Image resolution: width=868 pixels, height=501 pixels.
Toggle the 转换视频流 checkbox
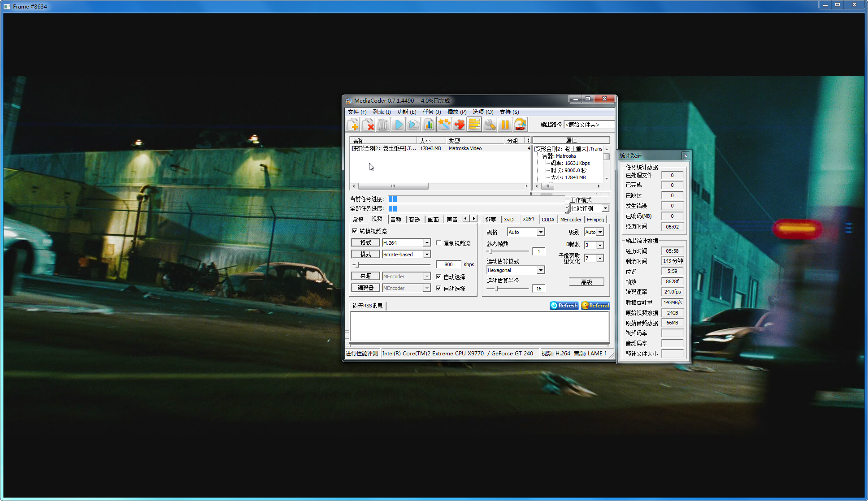(355, 231)
